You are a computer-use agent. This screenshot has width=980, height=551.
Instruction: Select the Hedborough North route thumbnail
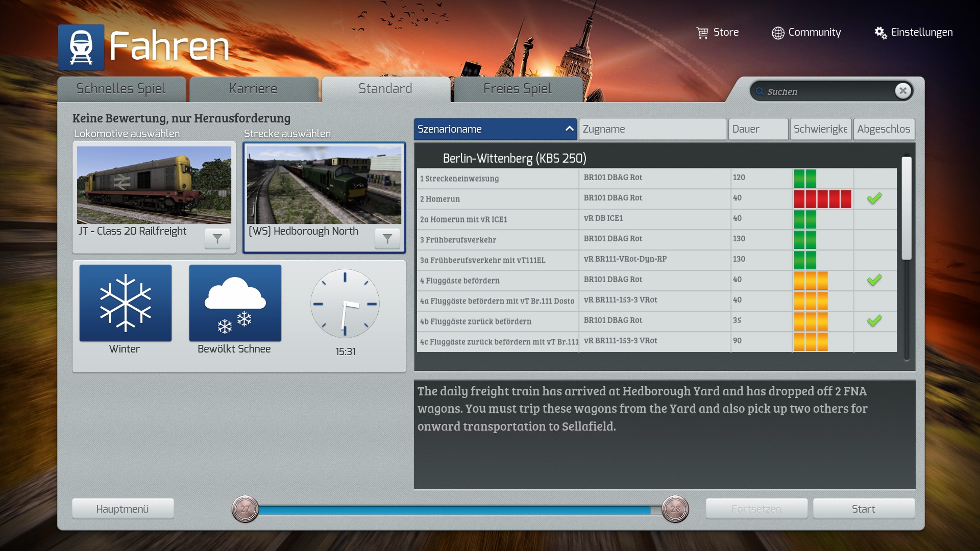tap(324, 185)
